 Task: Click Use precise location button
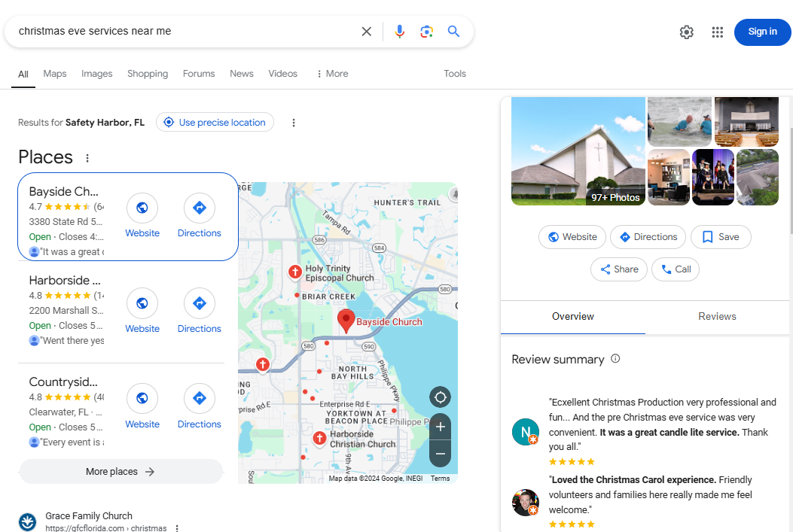(x=215, y=122)
